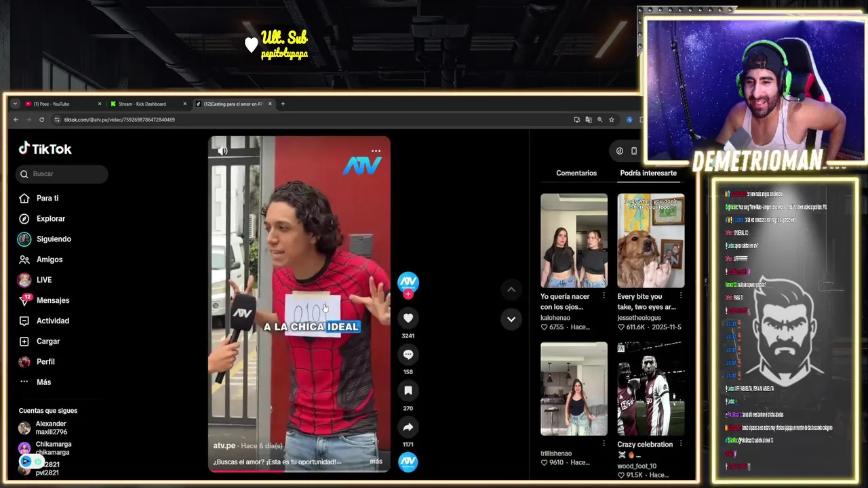
Task: Save video with the bookmark icon
Action: 408,390
